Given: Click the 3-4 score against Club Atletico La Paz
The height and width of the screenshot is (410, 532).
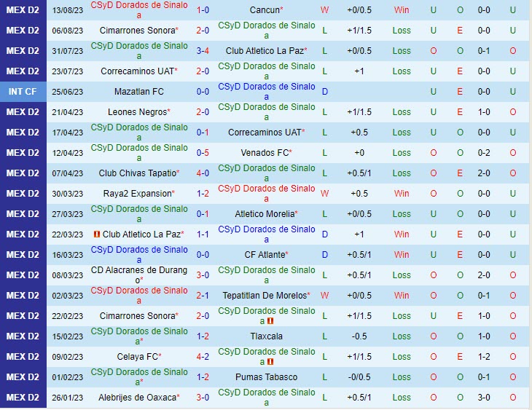Looking at the screenshot, I should click(x=203, y=51).
